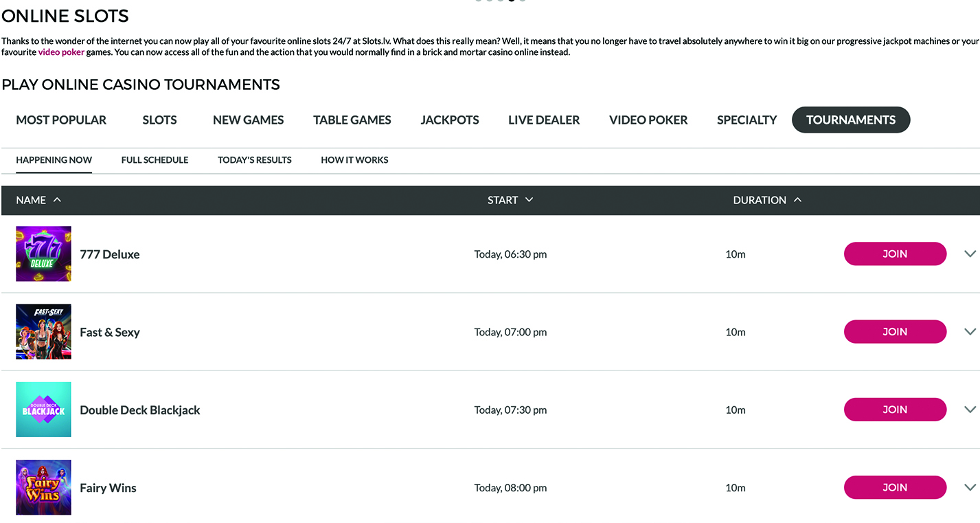Viewport: 980px width, 523px height.
Task: Sort tournaments by Name column
Action: [38, 200]
